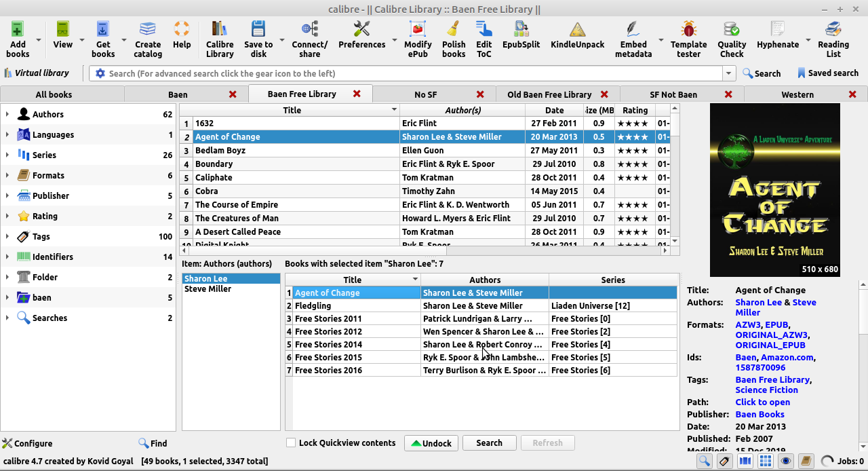Click the Jobs indicator in status bar
The width and height of the screenshot is (868, 471).
(x=842, y=461)
